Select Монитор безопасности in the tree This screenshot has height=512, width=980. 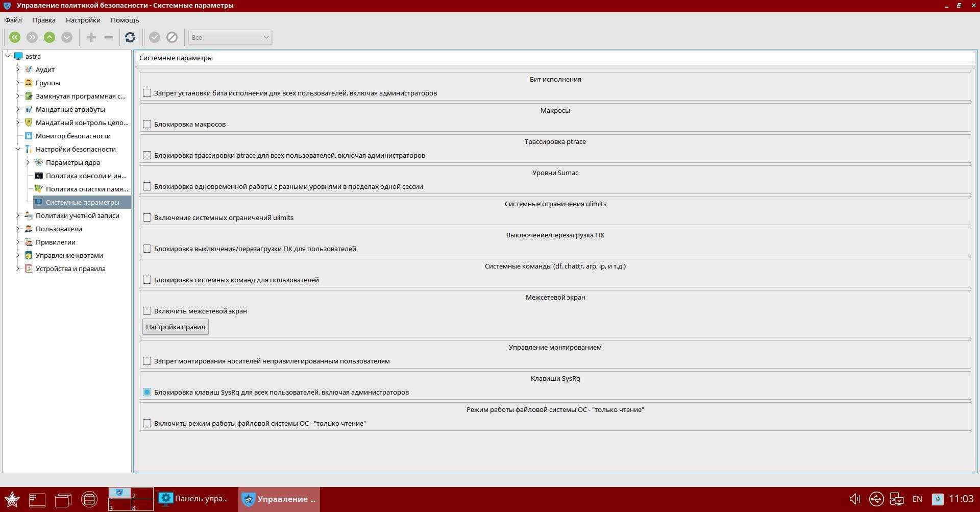(x=73, y=136)
